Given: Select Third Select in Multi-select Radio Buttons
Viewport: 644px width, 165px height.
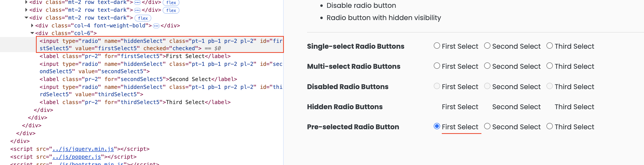Looking at the screenshot, I should click(x=550, y=66).
